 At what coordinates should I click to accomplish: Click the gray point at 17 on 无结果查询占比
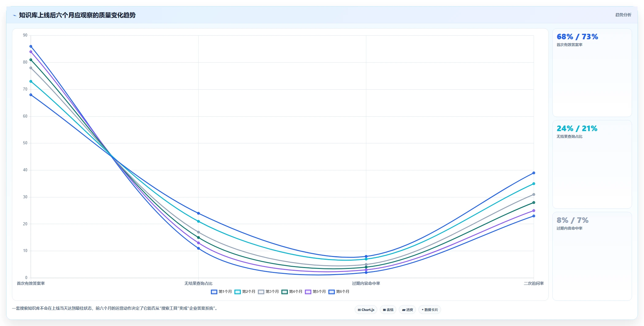pyautogui.click(x=198, y=232)
